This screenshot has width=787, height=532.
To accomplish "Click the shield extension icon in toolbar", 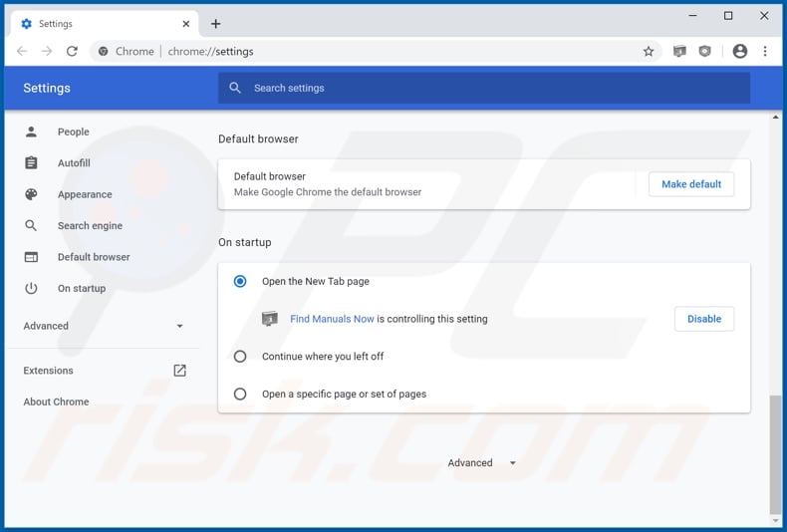I will coord(705,51).
